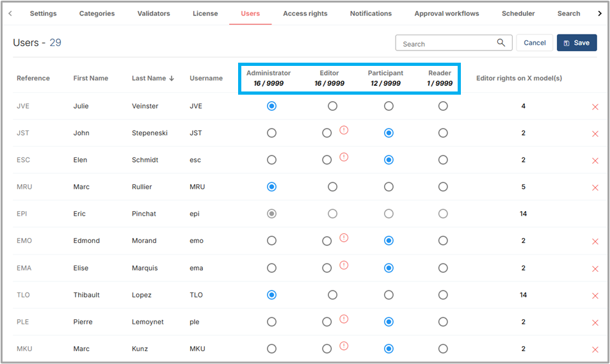The width and height of the screenshot is (610, 364).
Task: Set Marc Rullier as Participant
Action: (389, 187)
